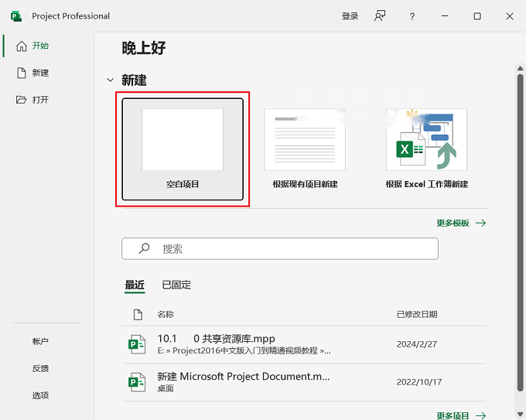Click date 2022/10/17

pos(419,382)
